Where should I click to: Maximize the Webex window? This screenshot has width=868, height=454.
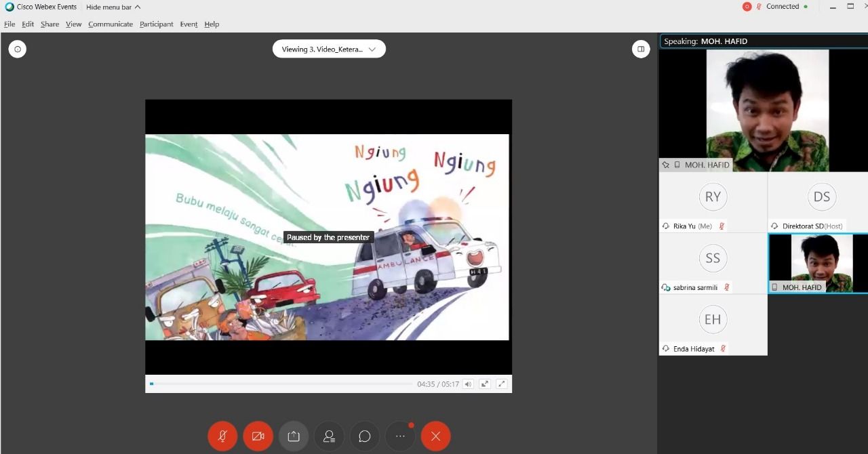850,6
